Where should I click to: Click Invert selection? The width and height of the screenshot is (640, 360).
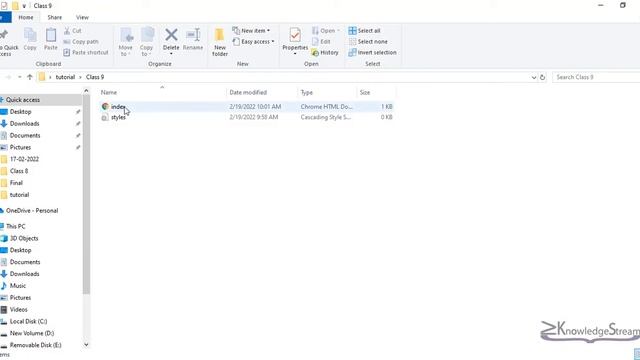tap(372, 52)
